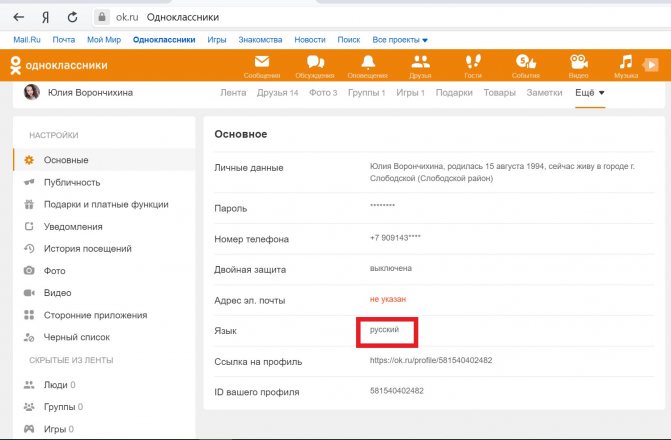Viewport: 671px width, 440px height.
Task: Open the Поиск link
Action: (x=349, y=40)
